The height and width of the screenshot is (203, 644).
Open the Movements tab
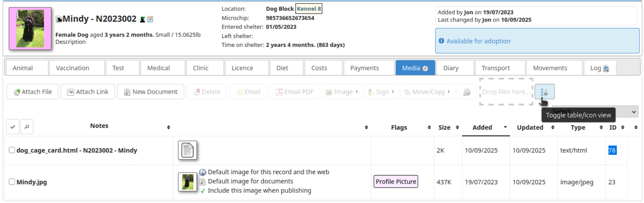tap(550, 68)
